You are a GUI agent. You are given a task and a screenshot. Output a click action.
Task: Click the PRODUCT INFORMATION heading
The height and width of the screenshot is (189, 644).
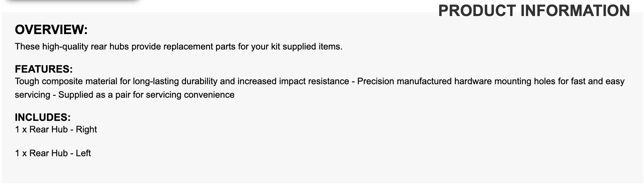(x=534, y=11)
